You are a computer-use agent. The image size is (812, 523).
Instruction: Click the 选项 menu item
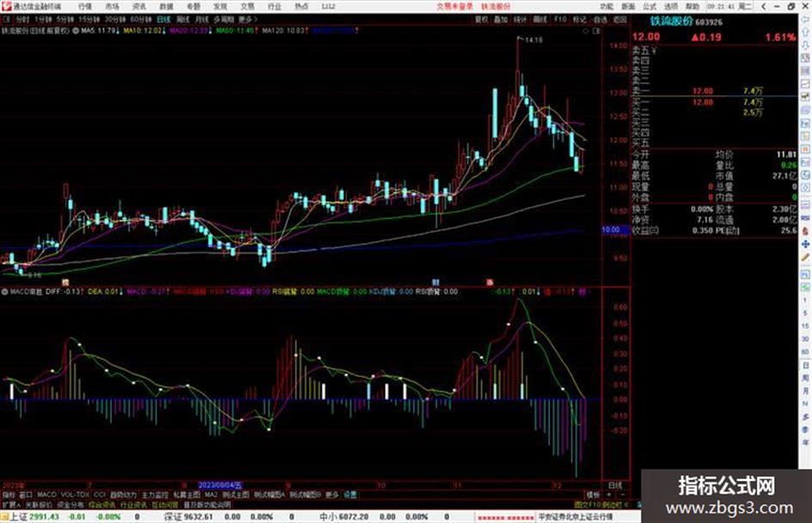coord(671,7)
